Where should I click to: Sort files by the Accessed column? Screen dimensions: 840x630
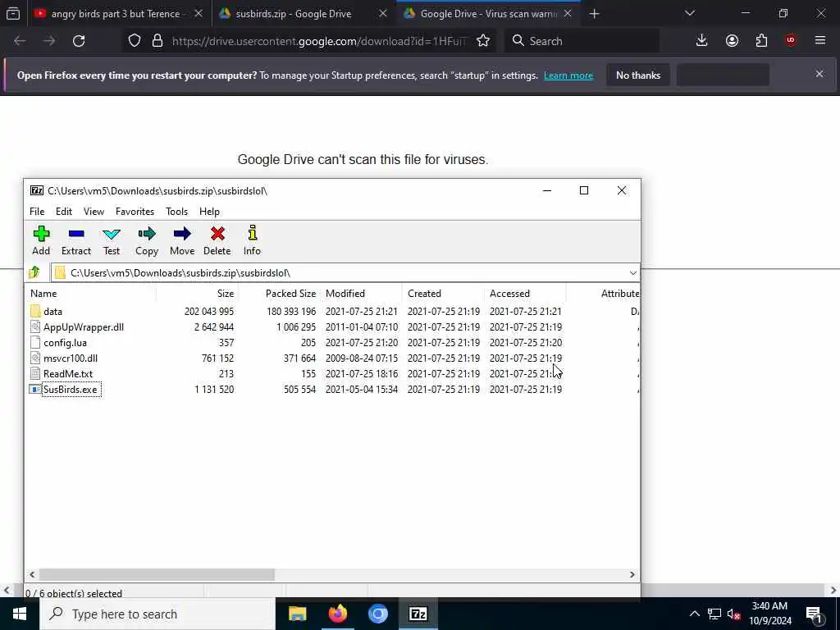[x=525, y=294]
